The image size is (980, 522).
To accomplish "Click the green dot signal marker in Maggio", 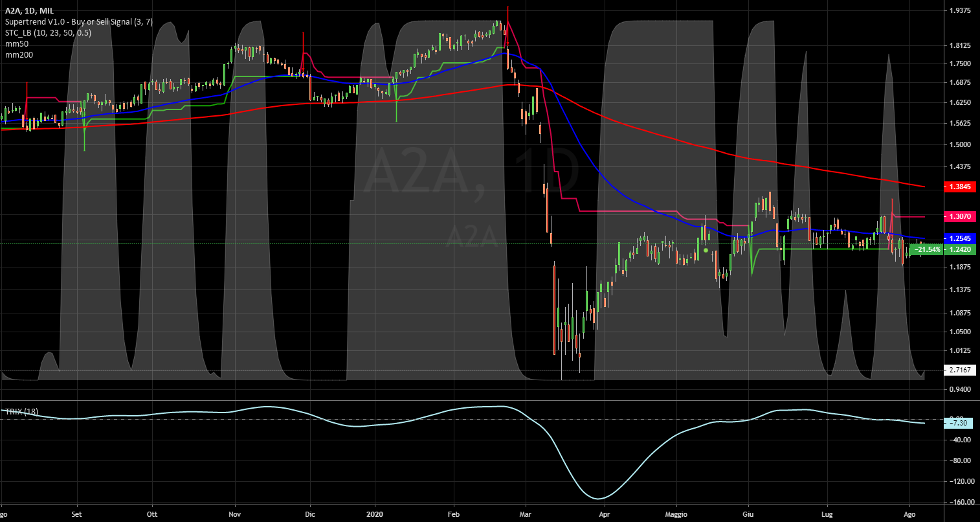I will tap(706, 249).
